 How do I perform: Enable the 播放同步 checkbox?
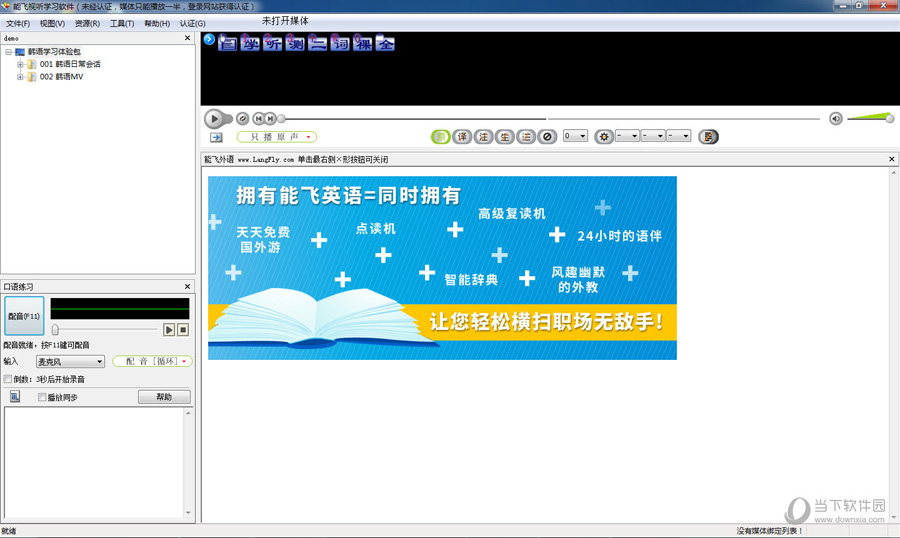[42, 397]
